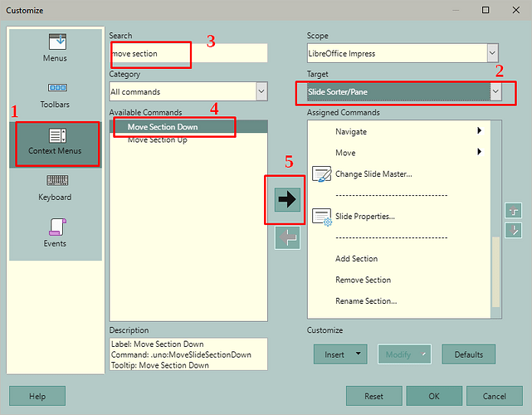Select the Context Menus tab

coord(55,144)
